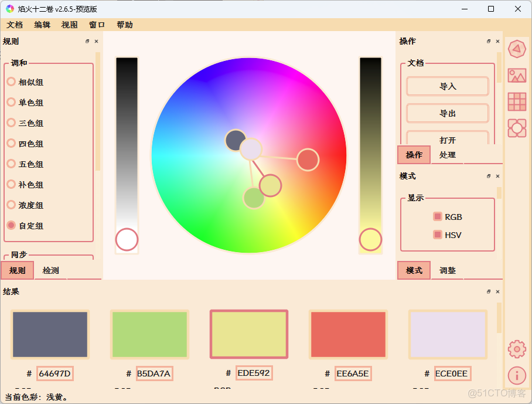The height and width of the screenshot is (404, 532).
Task: Close the 规则 panel
Action: [96, 41]
